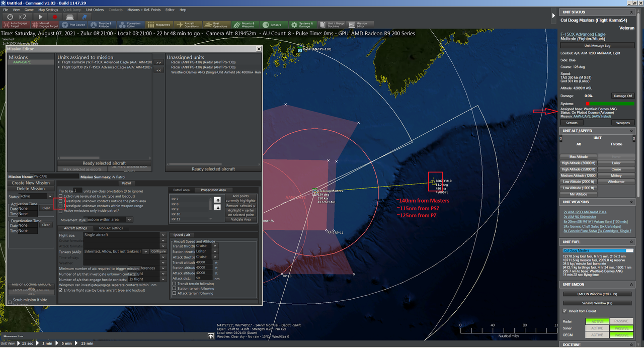This screenshot has width=644, height=348.
Task: Click the Validate Area button
Action: tap(240, 219)
